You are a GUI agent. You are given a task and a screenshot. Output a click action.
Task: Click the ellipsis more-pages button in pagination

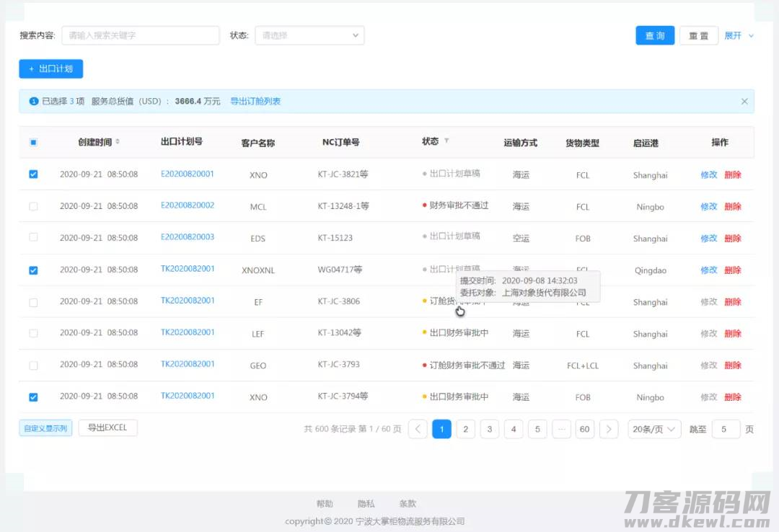point(561,429)
